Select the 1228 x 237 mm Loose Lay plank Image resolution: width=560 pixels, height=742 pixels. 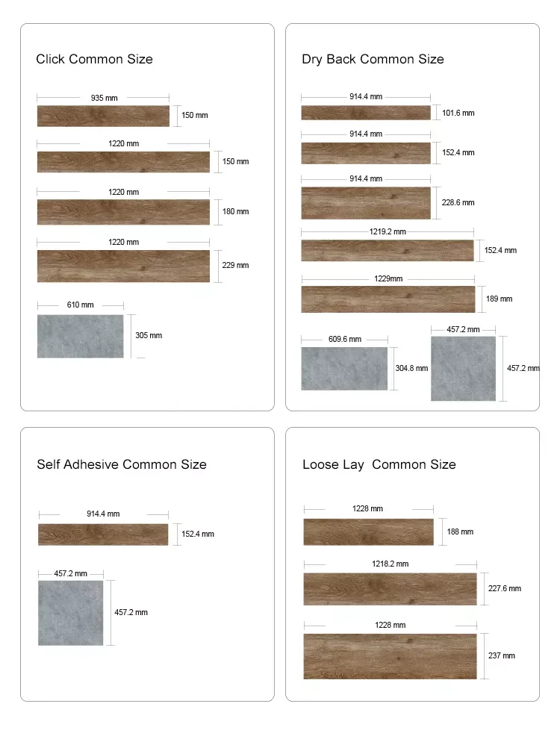coord(390,656)
